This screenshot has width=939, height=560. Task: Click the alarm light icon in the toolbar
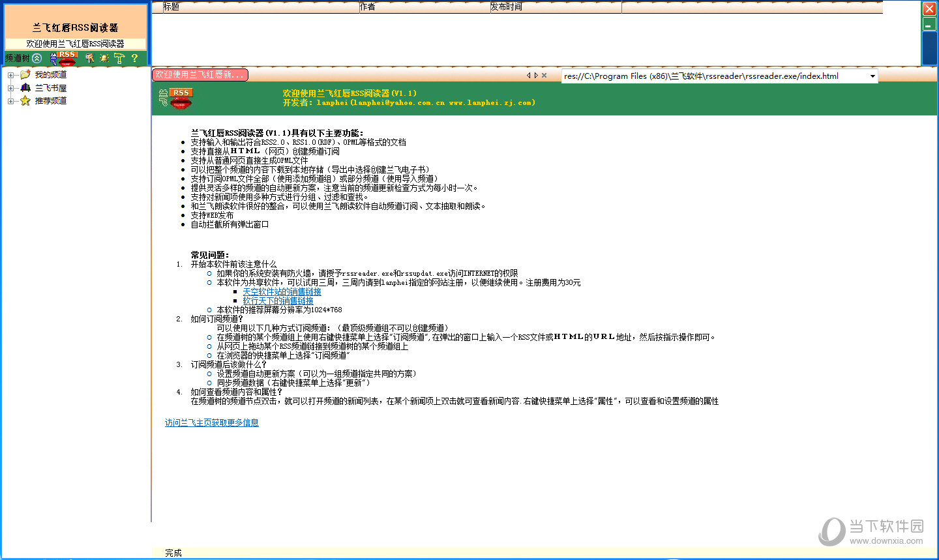click(x=104, y=58)
